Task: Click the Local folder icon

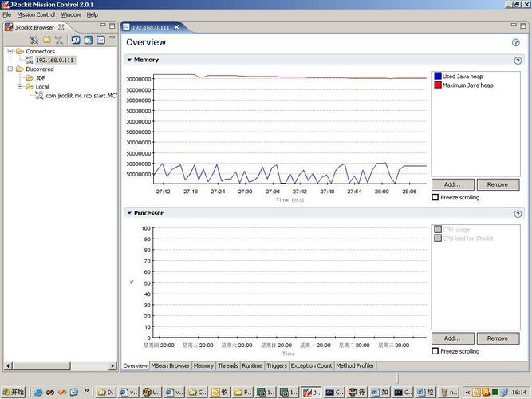Action: pos(30,87)
